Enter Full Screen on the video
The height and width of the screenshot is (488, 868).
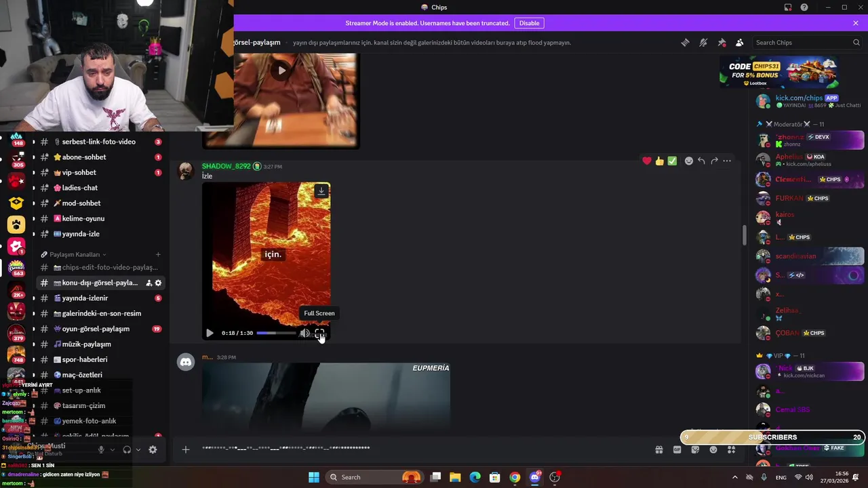click(319, 333)
